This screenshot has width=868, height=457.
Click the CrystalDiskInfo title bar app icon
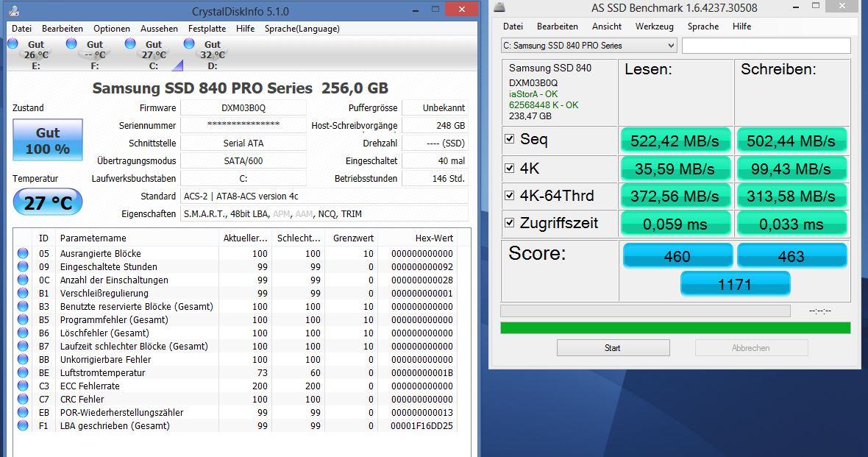[x=15, y=10]
